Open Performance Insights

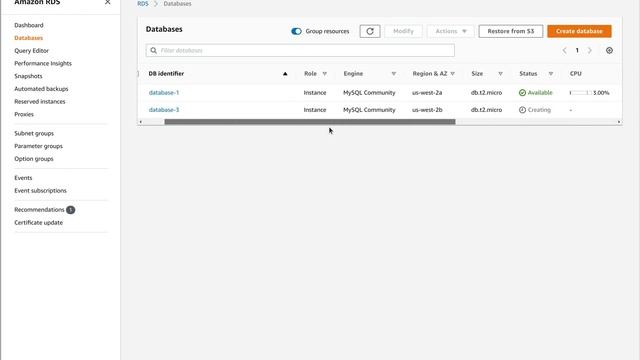click(x=43, y=63)
